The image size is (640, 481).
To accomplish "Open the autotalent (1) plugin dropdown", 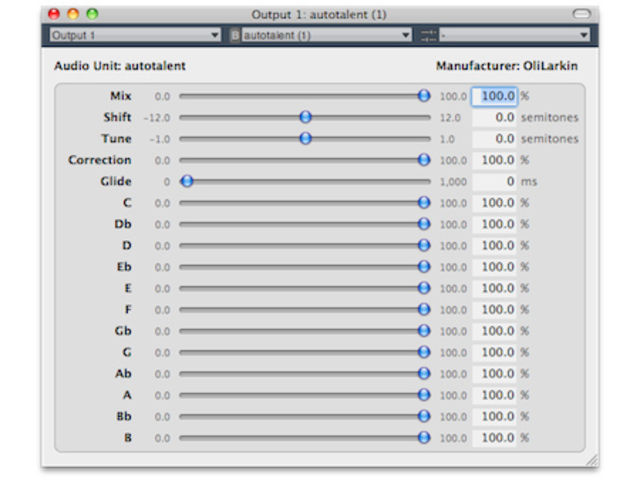I will [326, 35].
